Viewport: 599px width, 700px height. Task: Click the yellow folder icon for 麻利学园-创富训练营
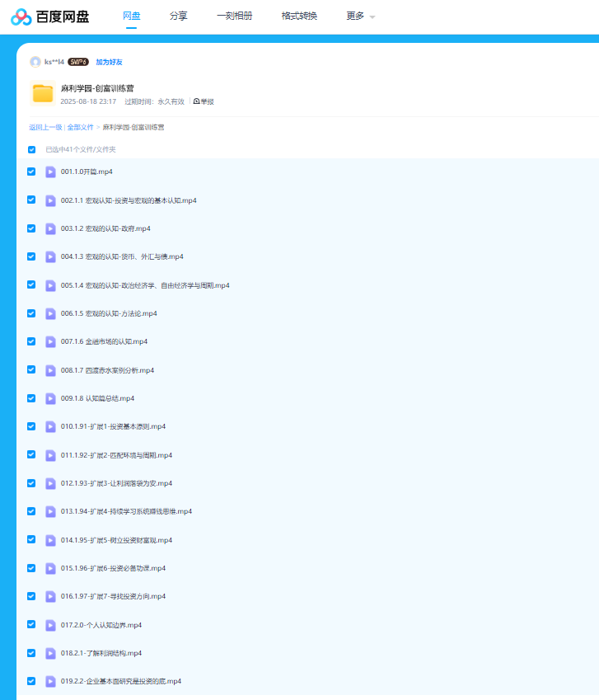pos(43,93)
